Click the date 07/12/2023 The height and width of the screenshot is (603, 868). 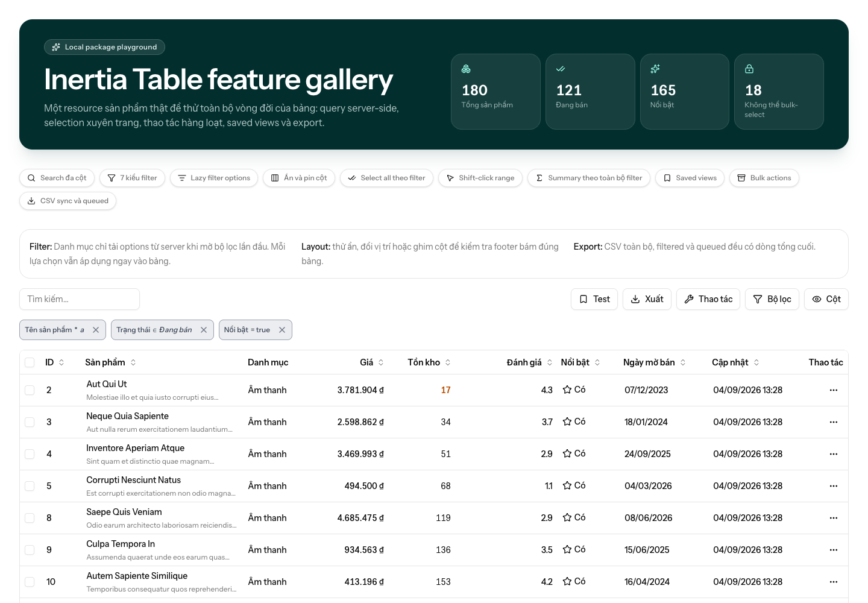646,390
